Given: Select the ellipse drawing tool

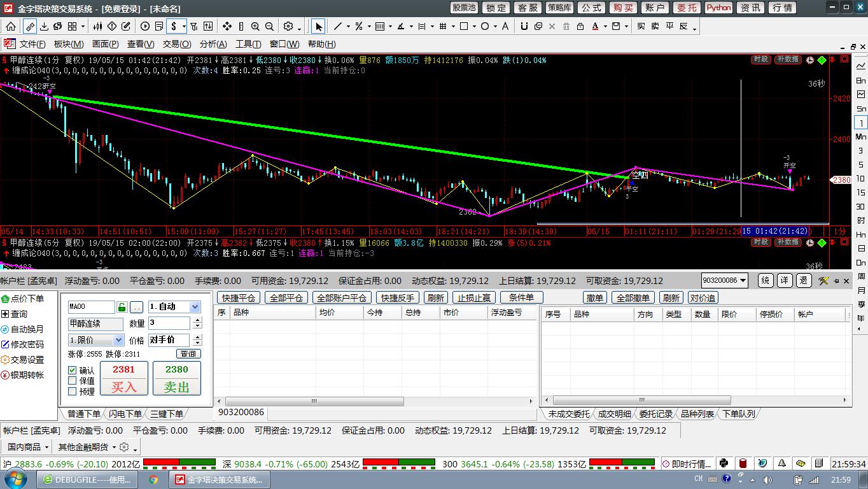Looking at the screenshot, I should [485, 26].
